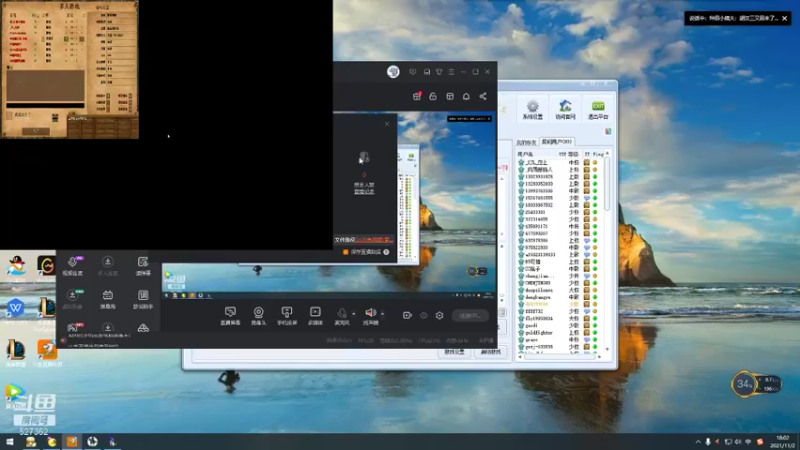This screenshot has width=800, height=450.
Task: Click the microphone-with-badge tool in left panel
Action: [x=72, y=266]
